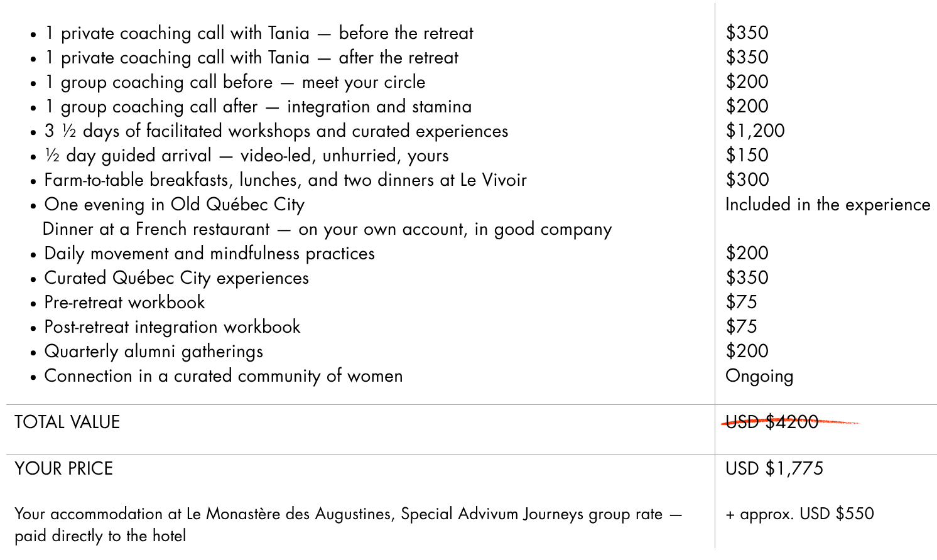Select the French restaurant dinner note
The width and height of the screenshot is (937, 560).
click(327, 229)
